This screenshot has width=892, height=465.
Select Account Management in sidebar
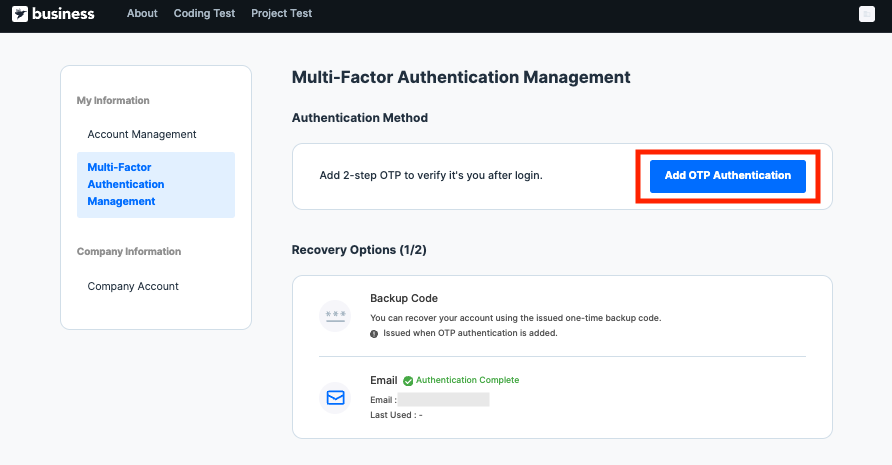tap(142, 134)
